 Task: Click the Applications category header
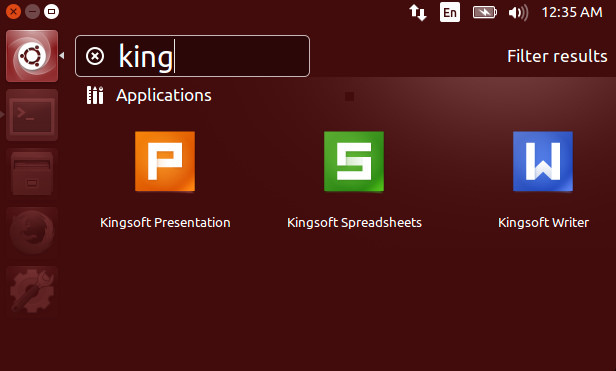point(164,96)
